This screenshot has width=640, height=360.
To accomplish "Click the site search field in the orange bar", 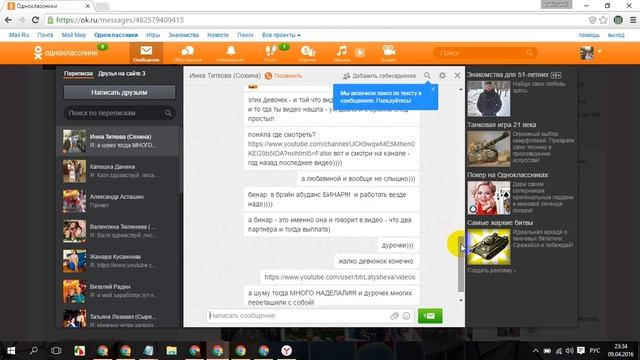I will pyautogui.click(x=485, y=53).
